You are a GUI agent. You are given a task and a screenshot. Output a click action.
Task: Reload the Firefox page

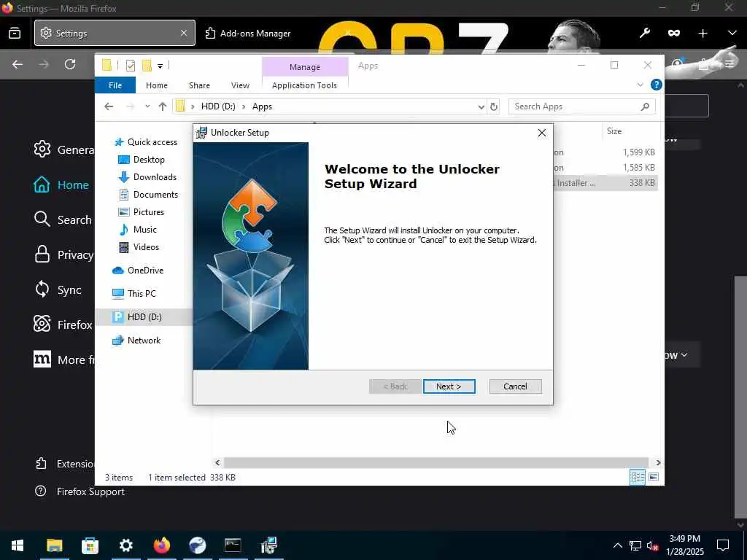[x=70, y=64]
